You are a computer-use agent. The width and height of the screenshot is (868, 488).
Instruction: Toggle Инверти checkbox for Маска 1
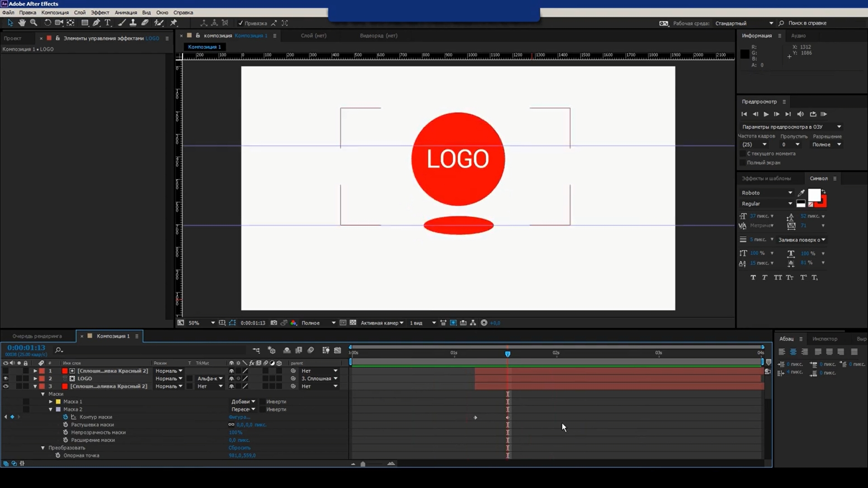click(262, 402)
